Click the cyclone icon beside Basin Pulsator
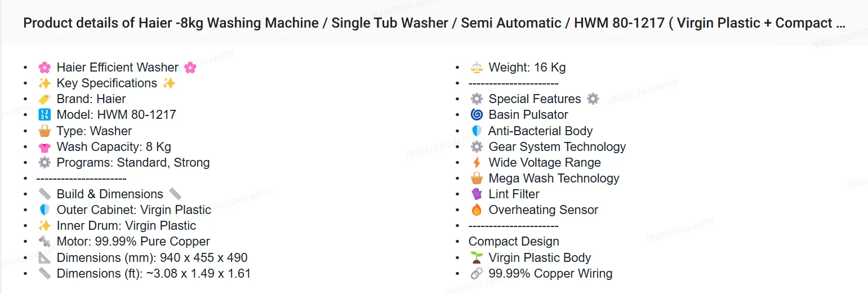Viewport: 868px width, 294px height. (x=477, y=115)
